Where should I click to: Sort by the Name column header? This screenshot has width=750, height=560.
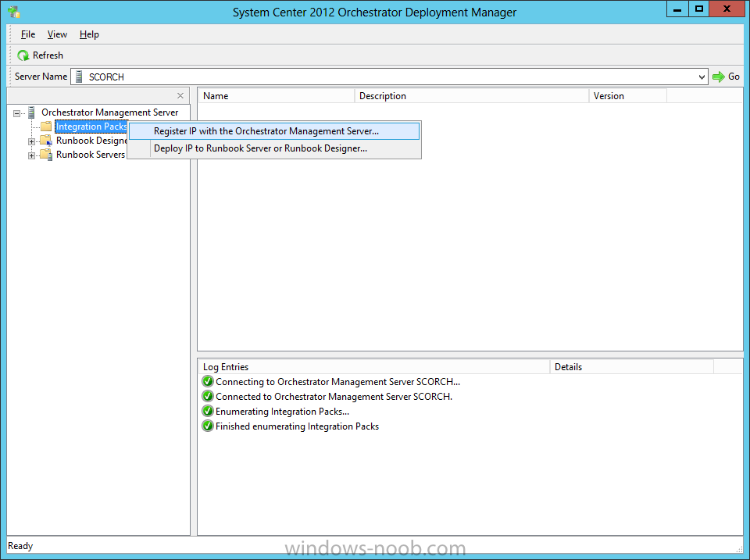pos(276,95)
